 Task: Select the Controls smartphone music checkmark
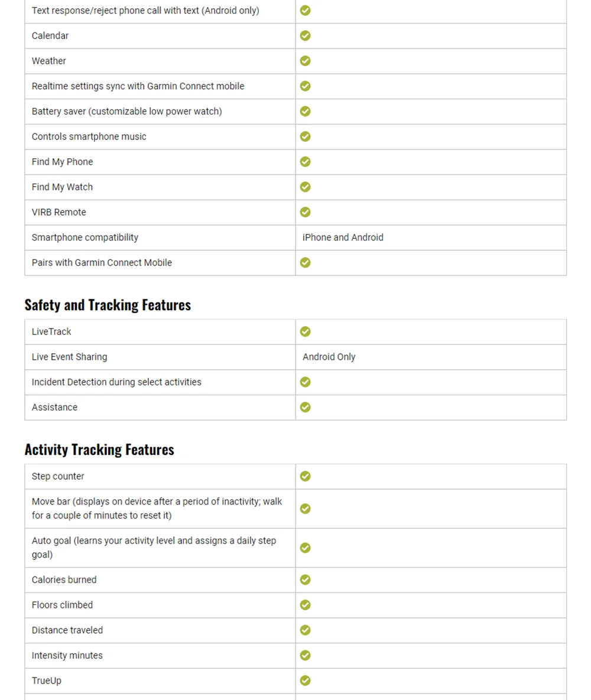coord(305,136)
